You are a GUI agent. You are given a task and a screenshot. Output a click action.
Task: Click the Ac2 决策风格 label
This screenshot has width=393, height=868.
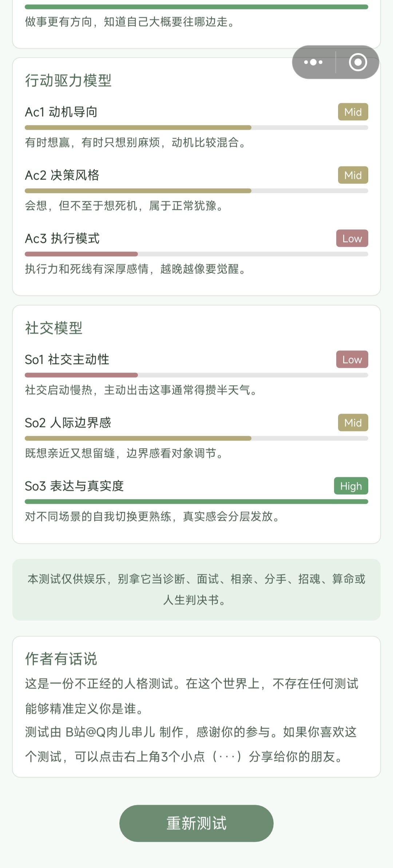pyautogui.click(x=62, y=175)
